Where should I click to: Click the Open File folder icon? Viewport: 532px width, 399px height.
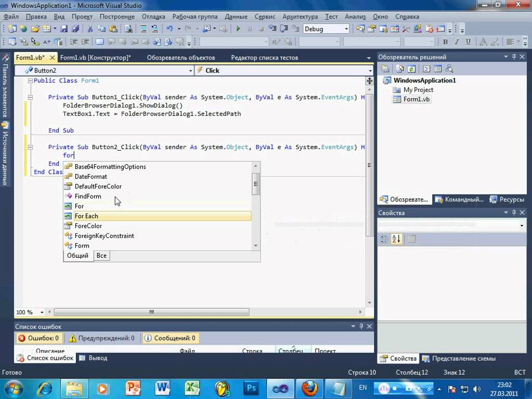pos(35,29)
